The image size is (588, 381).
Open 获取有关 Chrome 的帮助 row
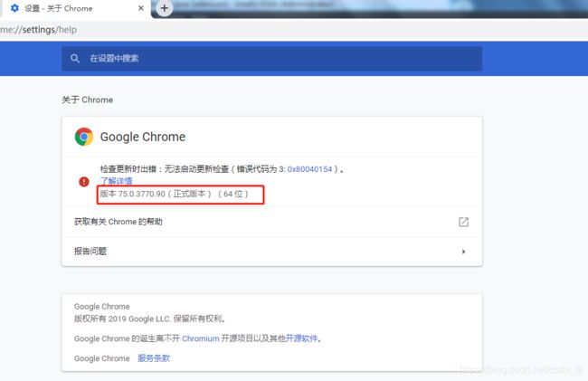[272, 222]
